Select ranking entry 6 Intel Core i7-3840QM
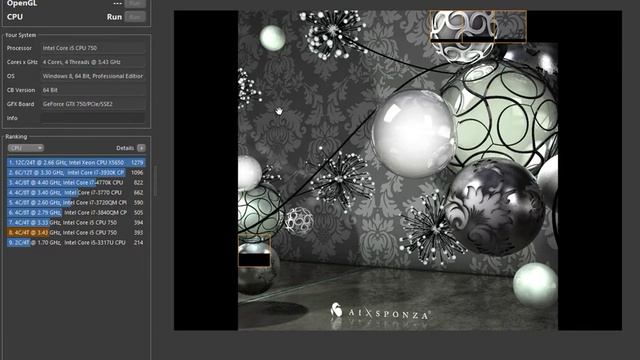 click(76, 213)
